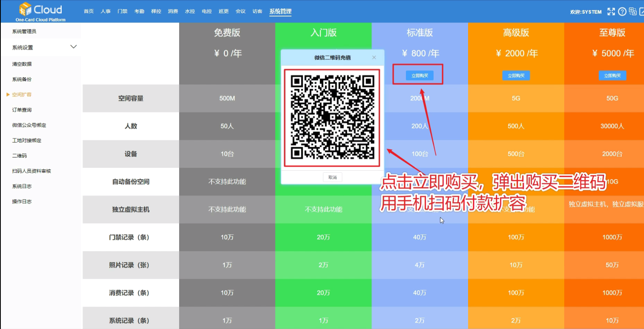Image resolution: width=644 pixels, height=329 pixels.
Task: Click the ¥ 800 /年 price text
Action: coord(420,53)
